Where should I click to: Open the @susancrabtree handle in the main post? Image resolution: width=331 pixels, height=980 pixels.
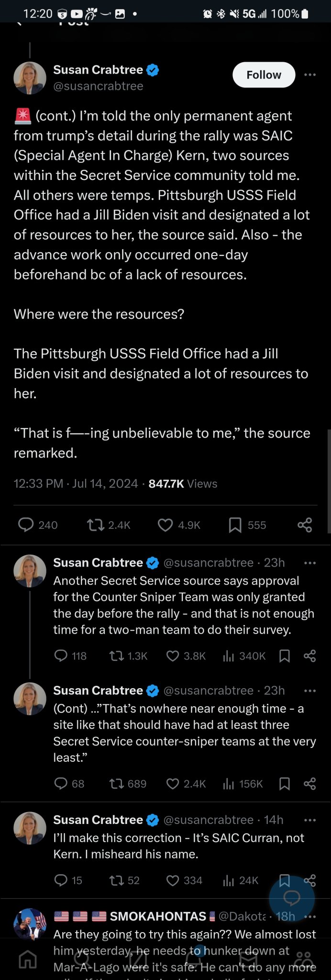pyautogui.click(x=98, y=86)
